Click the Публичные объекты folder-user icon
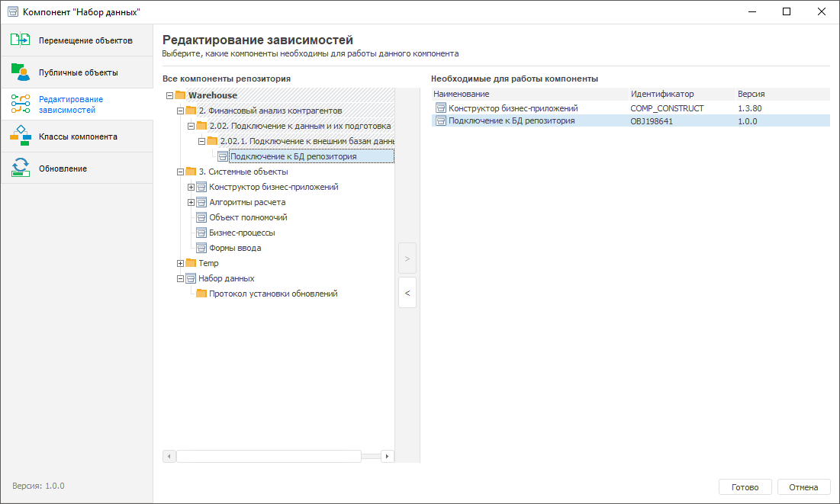840x504 pixels. (x=21, y=72)
